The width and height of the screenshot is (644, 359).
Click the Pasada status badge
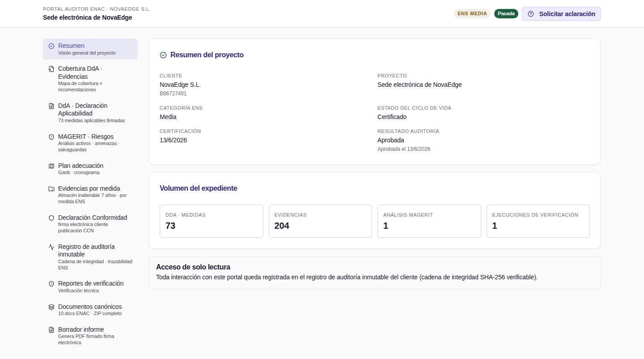click(x=506, y=13)
